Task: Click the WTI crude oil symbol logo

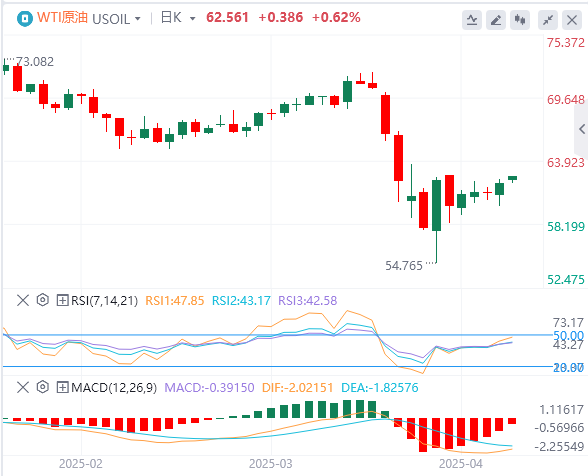Action: [x=25, y=18]
